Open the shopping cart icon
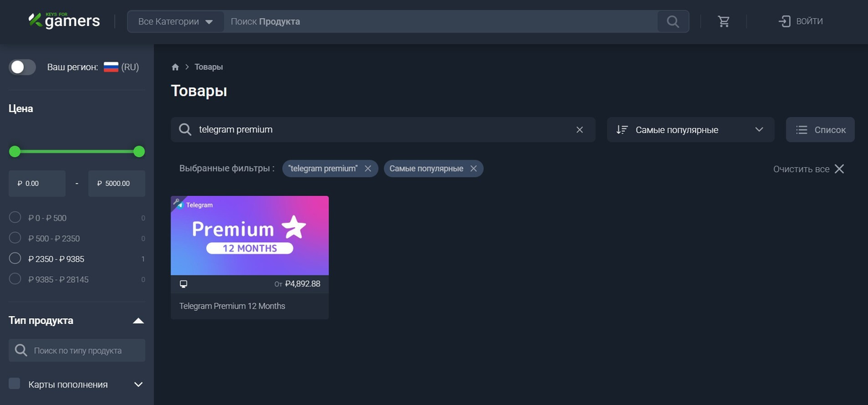The height and width of the screenshot is (405, 868). (723, 22)
